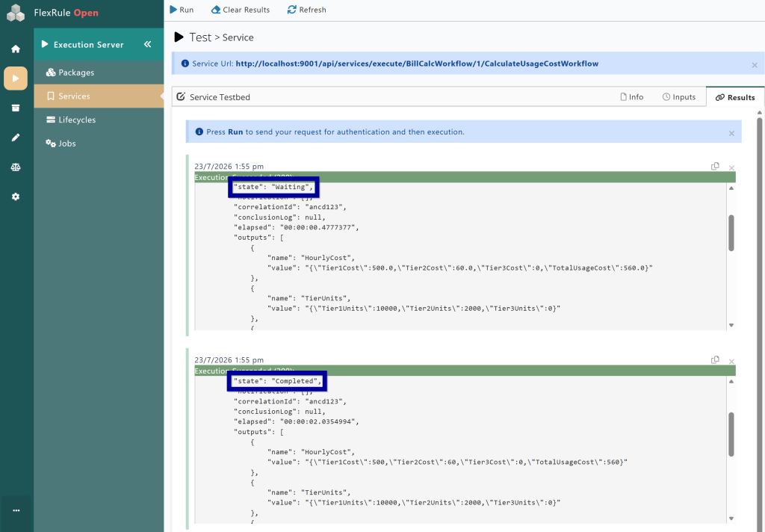Screen dimensions: 765x532
Task: Select the Execution Server play icon in rail
Action: point(16,78)
